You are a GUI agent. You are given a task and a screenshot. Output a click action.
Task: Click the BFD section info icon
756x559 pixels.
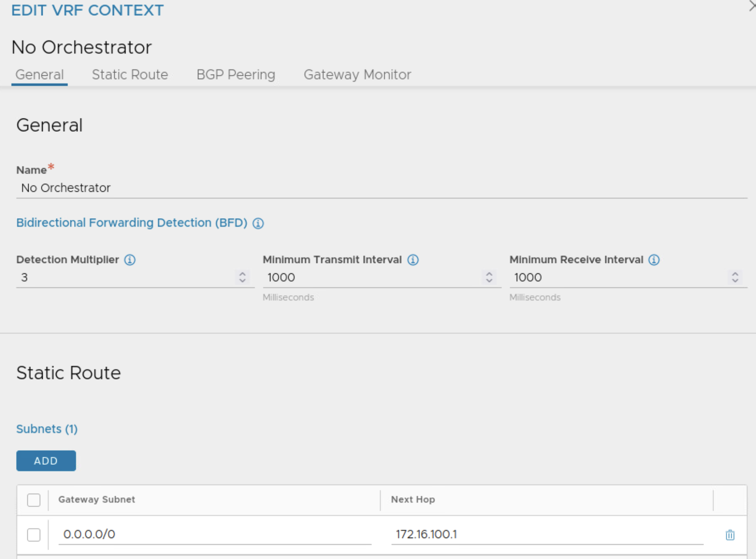point(258,223)
